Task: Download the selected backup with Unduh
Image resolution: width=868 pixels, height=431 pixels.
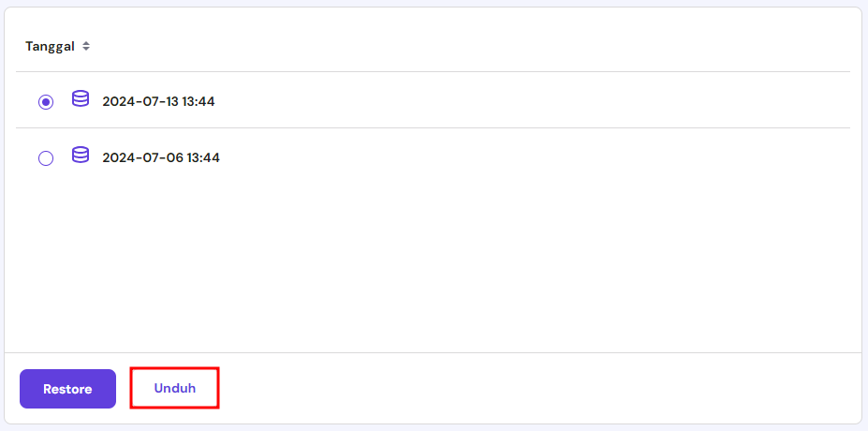Action: point(175,388)
